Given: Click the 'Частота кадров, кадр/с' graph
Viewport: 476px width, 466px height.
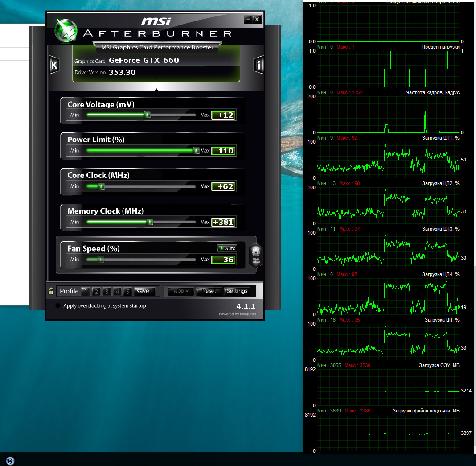Looking at the screenshot, I should (x=388, y=115).
